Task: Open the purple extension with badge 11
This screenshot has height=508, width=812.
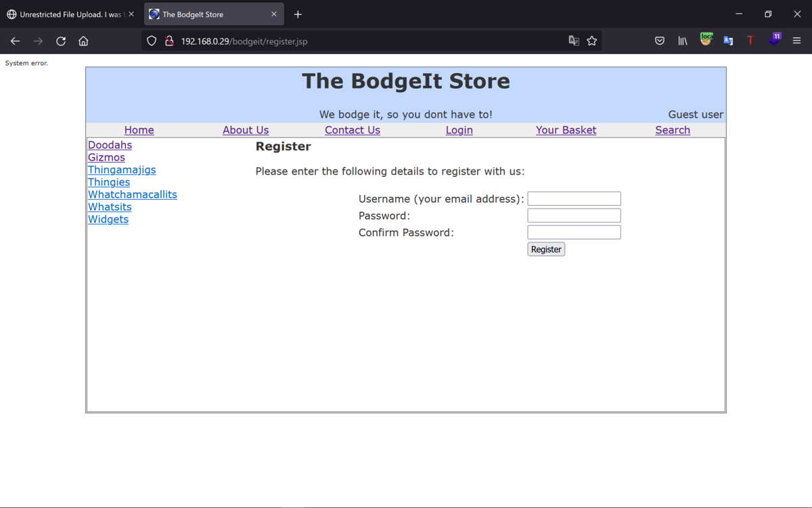Action: point(775,39)
